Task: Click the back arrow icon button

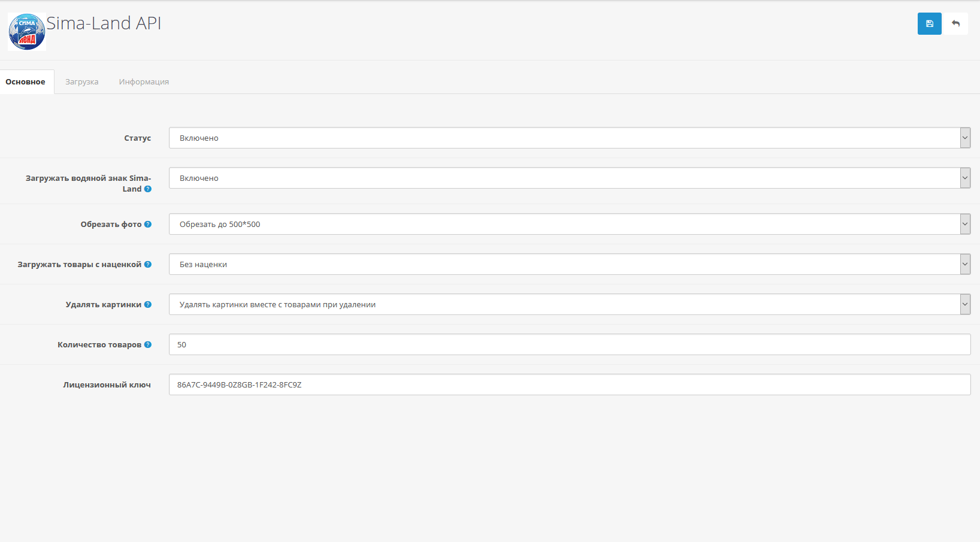Action: pos(956,24)
